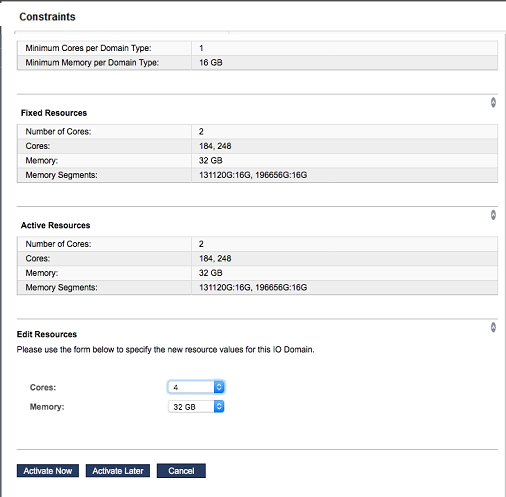Click Fixed Resources cores value 184, 248
Screen dimensions: 506x497
click(215, 146)
